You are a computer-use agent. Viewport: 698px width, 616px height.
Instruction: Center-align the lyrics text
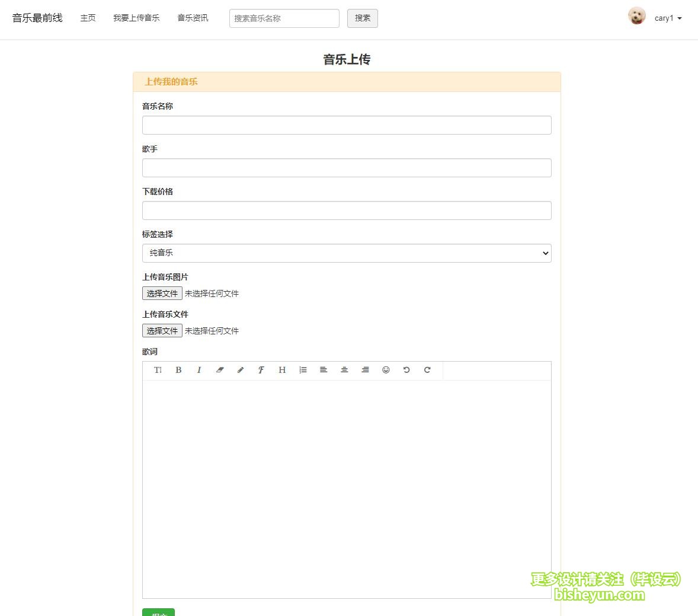344,370
